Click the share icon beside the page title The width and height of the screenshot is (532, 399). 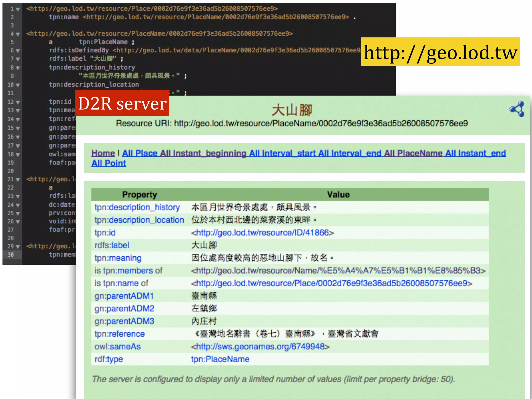pyautogui.click(x=517, y=109)
